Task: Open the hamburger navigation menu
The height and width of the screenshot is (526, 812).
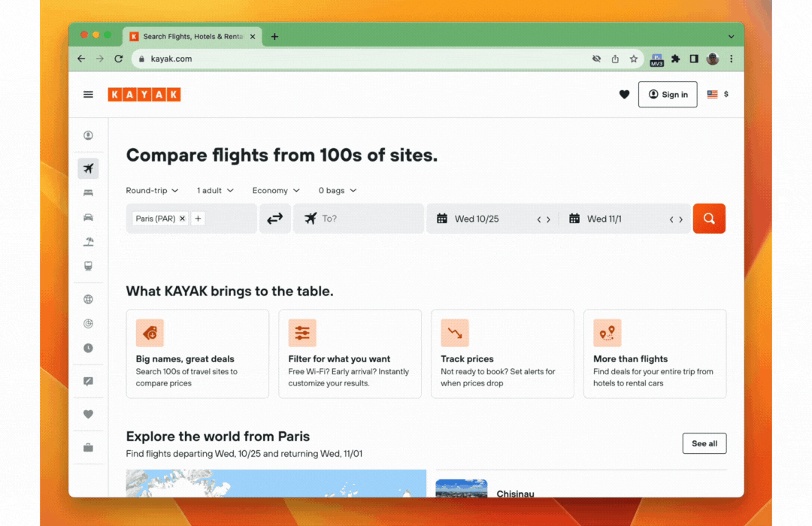Action: [88, 94]
